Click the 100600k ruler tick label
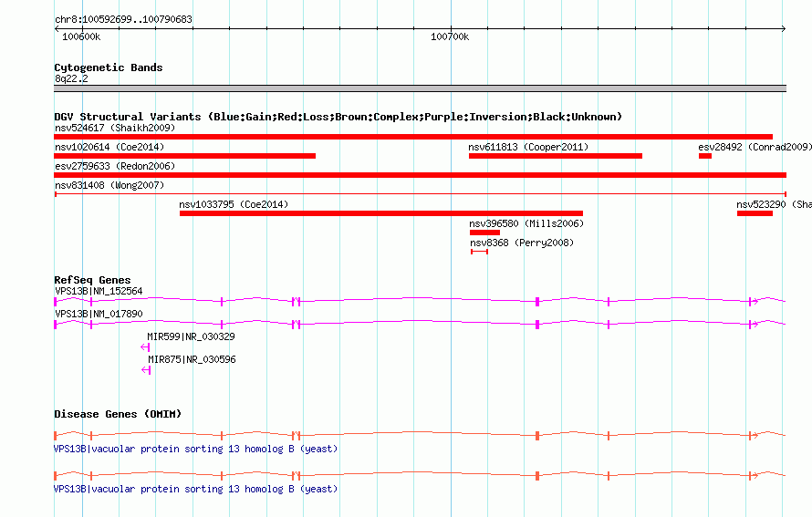This screenshot has width=812, height=517. 81,36
